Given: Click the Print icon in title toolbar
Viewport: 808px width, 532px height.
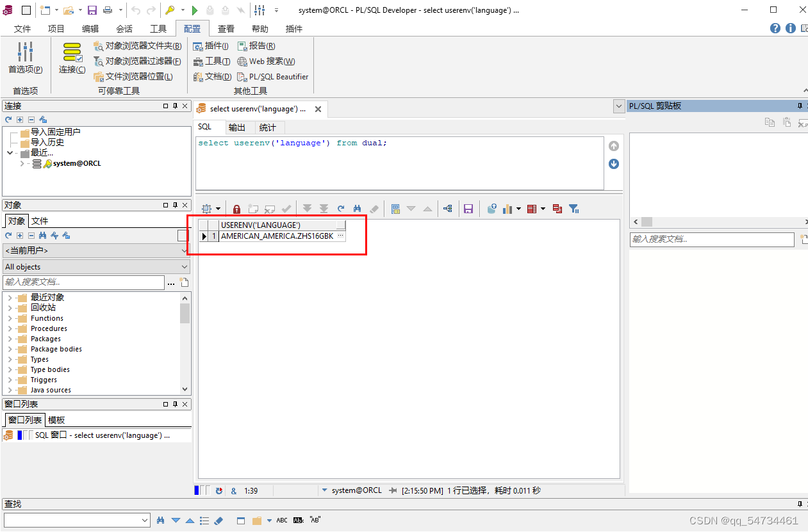Looking at the screenshot, I should pyautogui.click(x=108, y=10).
